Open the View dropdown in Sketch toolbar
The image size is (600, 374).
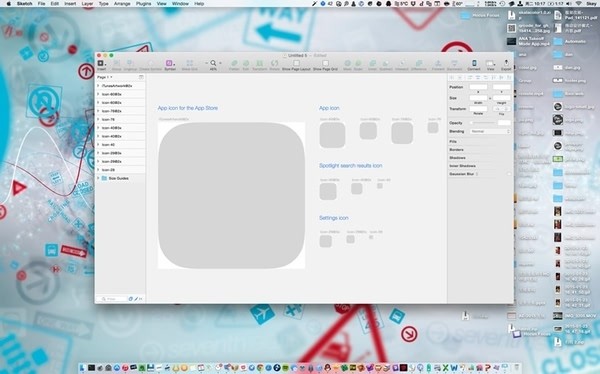pos(491,64)
